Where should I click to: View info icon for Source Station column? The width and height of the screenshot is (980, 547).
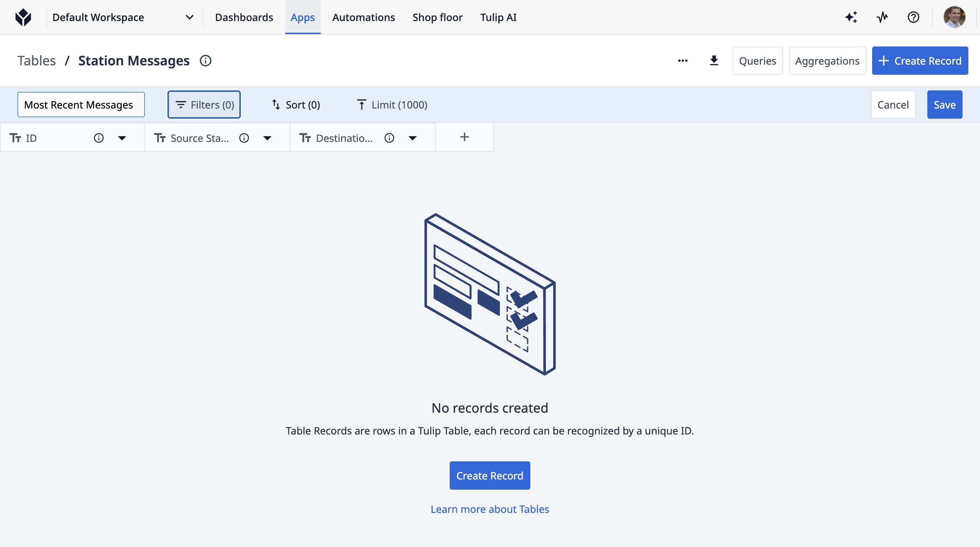click(x=244, y=138)
